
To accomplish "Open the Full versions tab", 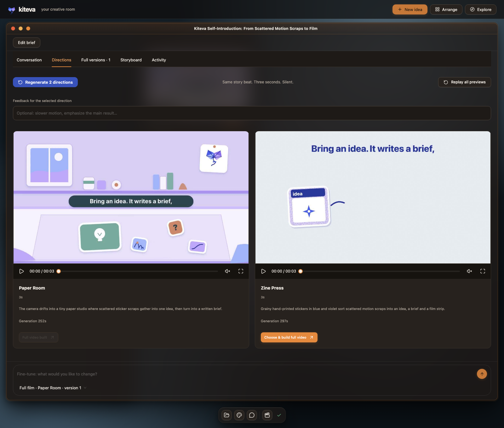I will [96, 60].
